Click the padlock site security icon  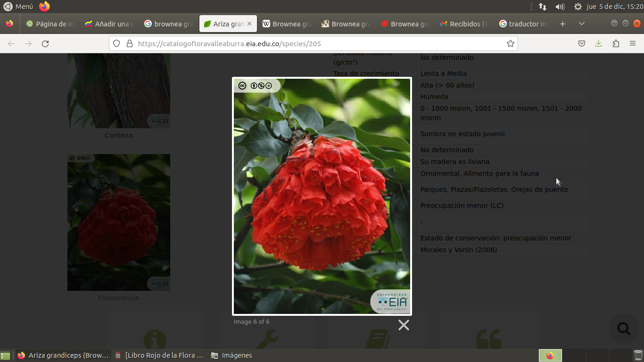(x=129, y=44)
